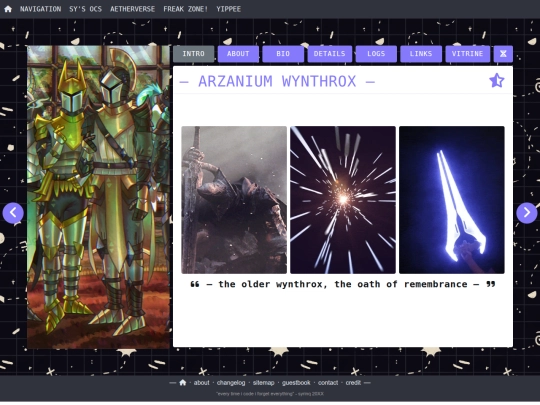
Task: Open the footer sitemap link
Action: point(263,383)
